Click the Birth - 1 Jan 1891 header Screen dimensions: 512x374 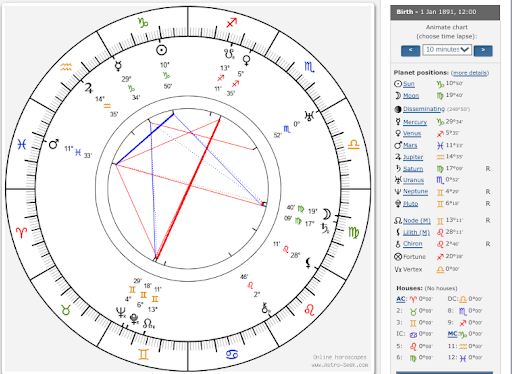445,12
